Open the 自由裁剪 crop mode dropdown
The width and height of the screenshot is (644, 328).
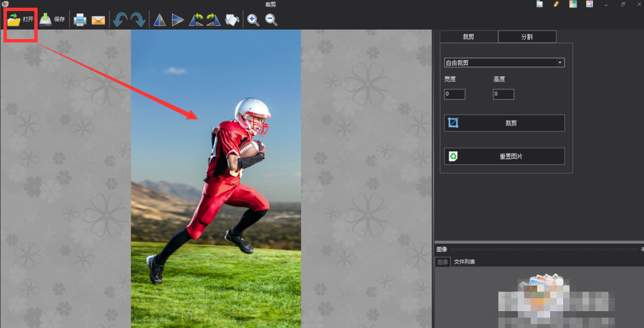pyautogui.click(x=504, y=63)
